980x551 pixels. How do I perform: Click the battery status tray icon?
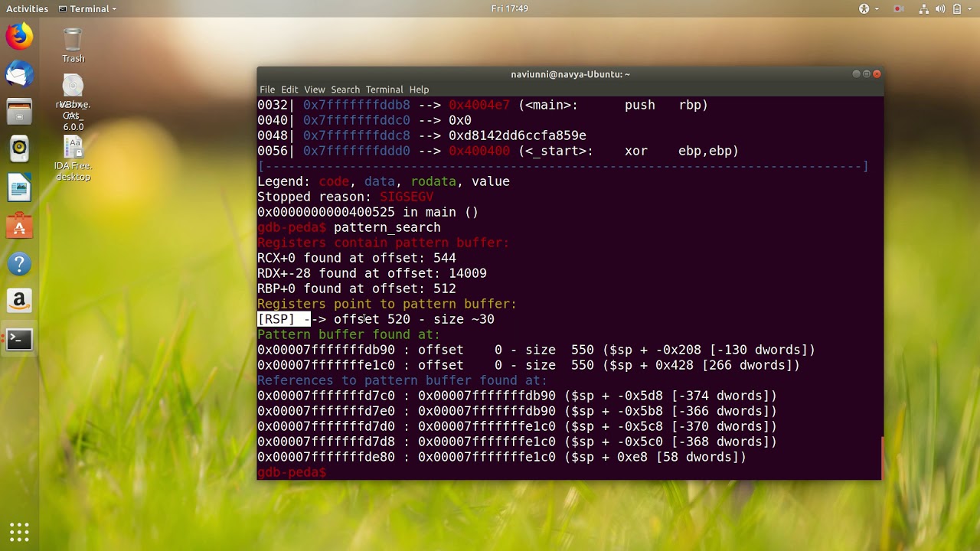click(x=955, y=8)
